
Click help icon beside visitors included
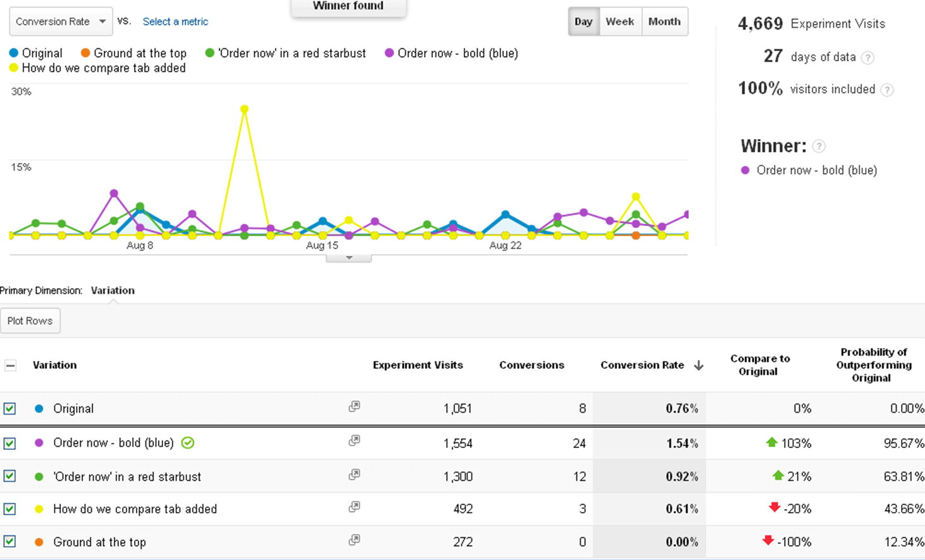[x=887, y=90]
